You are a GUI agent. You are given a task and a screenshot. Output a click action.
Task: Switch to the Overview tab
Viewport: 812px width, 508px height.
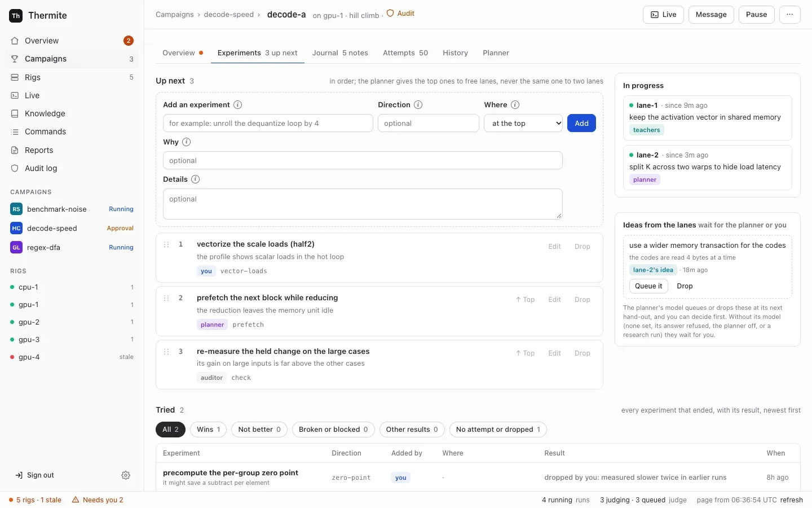(x=183, y=52)
